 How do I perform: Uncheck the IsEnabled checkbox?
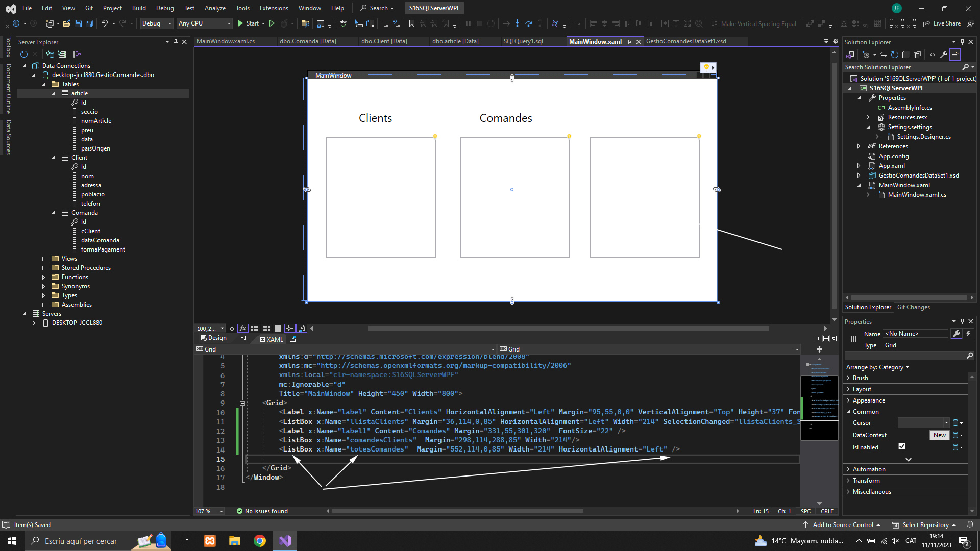point(902,446)
